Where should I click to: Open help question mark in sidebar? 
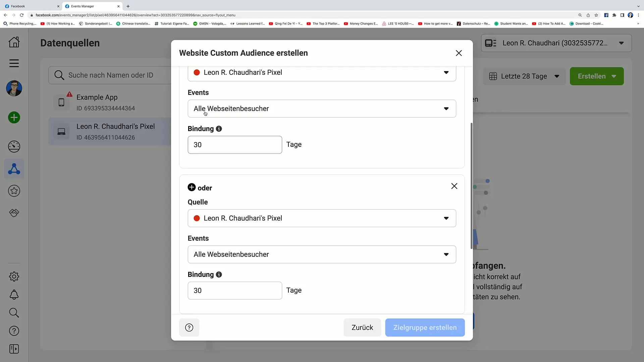point(14,331)
